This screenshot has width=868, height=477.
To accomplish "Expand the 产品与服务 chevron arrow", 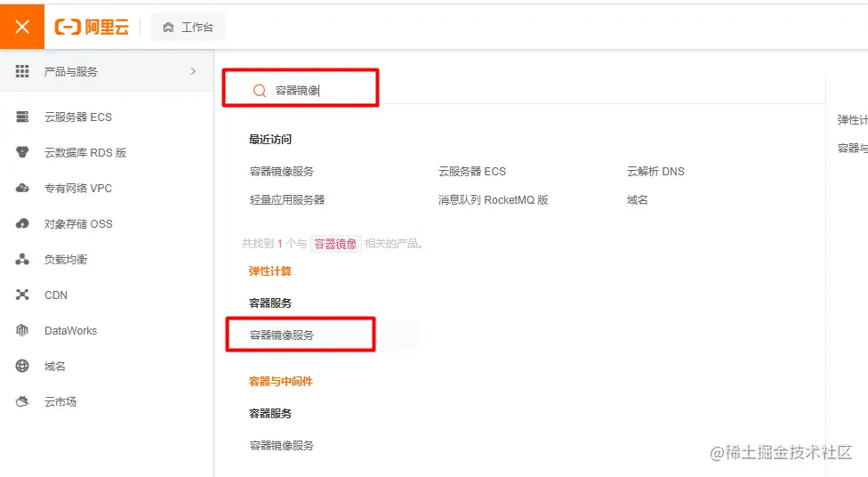I will coord(193,71).
